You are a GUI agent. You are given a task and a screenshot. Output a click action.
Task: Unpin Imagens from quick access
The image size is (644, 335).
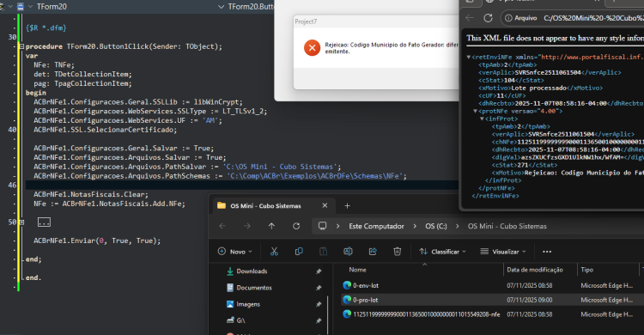pos(319,304)
